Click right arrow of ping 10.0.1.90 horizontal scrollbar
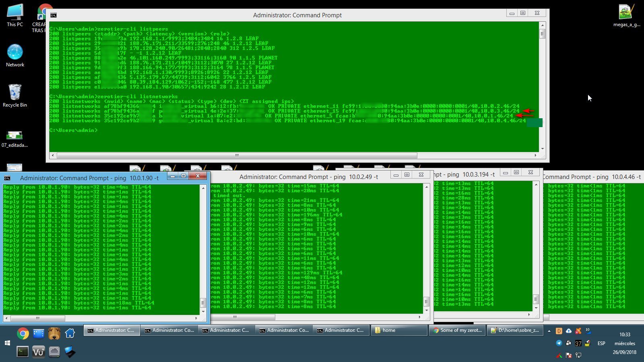This screenshot has width=644, height=362. pos(196,318)
